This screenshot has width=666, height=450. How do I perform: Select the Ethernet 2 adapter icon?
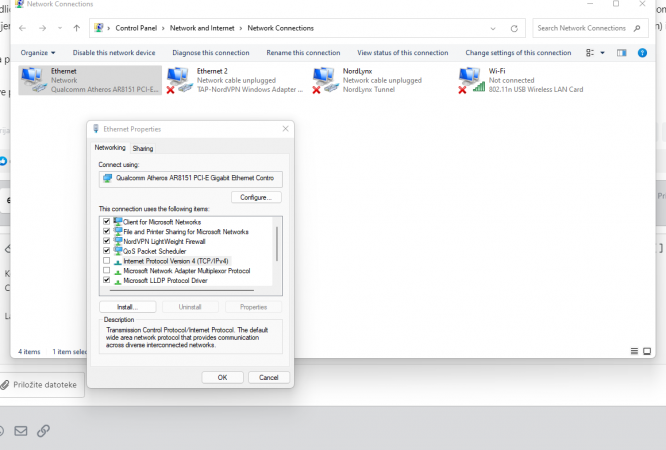179,79
